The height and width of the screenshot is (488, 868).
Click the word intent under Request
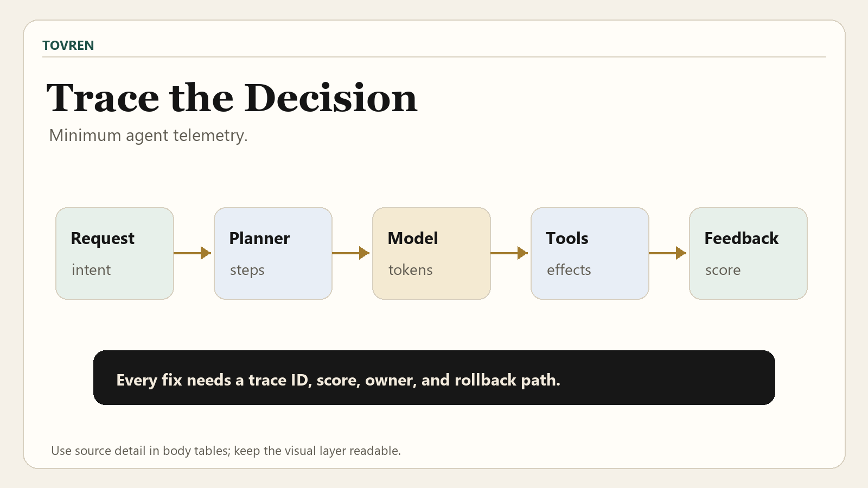[91, 269]
